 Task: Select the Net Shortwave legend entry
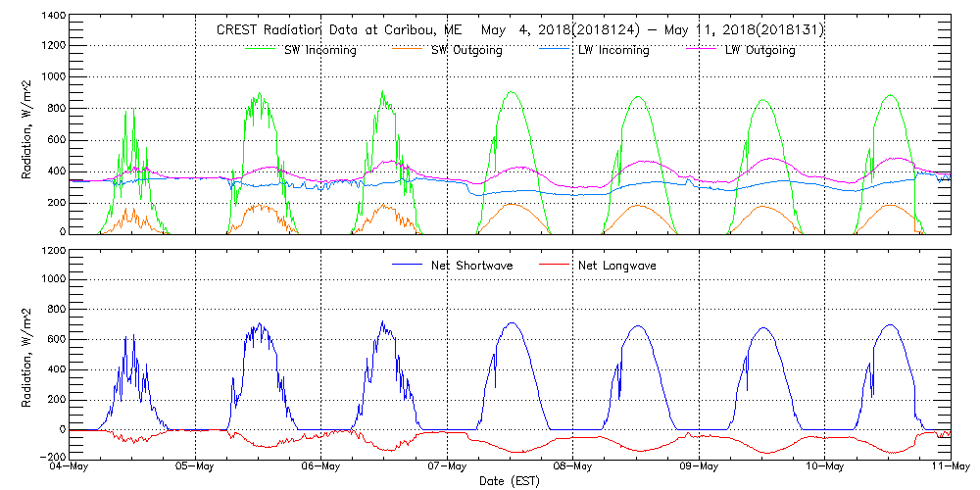[471, 266]
